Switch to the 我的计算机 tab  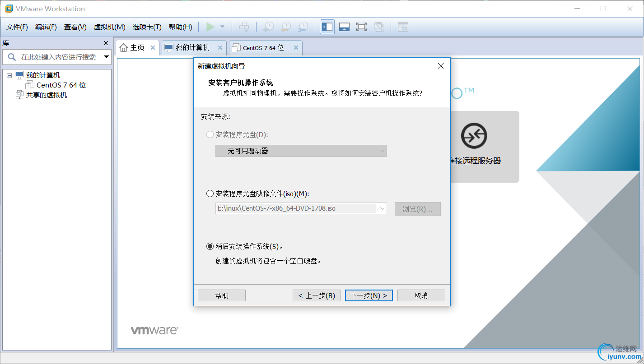[x=193, y=47]
